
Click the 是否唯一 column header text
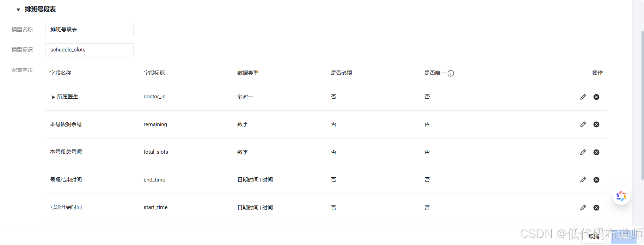coord(435,73)
